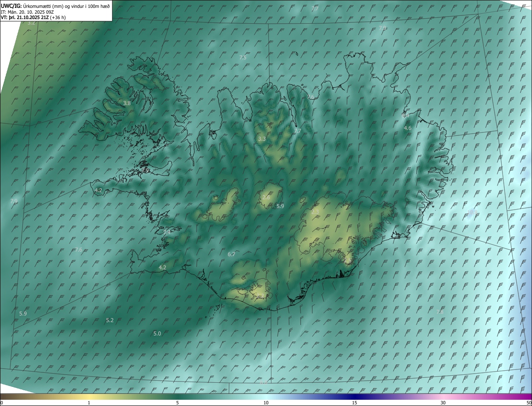Viewport: 532px width, 406px height.
Task: Click legend tick label '1'
Action: click(x=89, y=403)
